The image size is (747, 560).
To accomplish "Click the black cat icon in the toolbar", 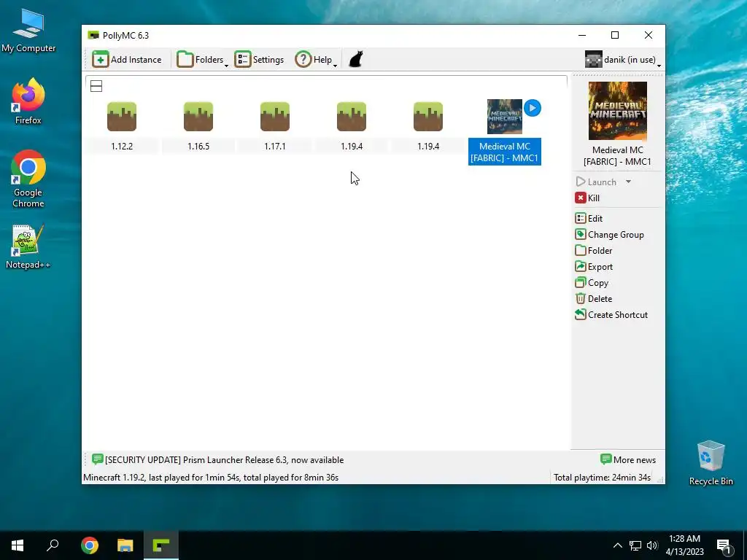I will click(356, 60).
